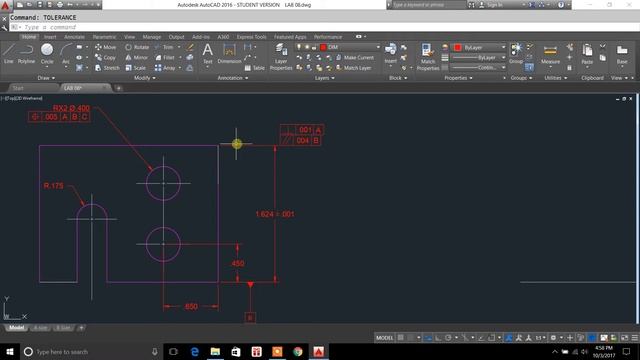
Task: Open the DIM layer dropdown
Action: tap(338, 47)
